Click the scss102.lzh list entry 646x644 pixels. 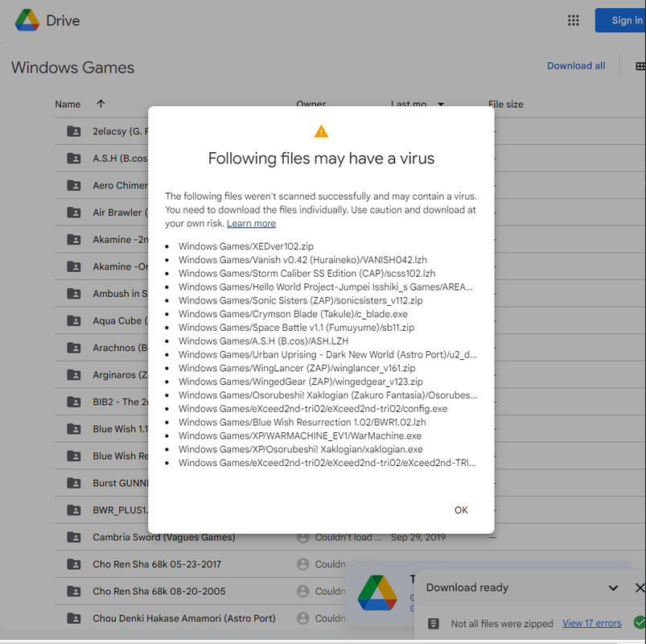(x=307, y=274)
